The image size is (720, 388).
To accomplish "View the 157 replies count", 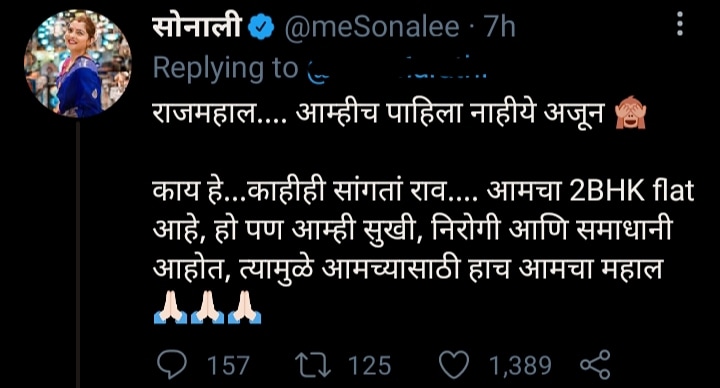I will click(229, 366).
